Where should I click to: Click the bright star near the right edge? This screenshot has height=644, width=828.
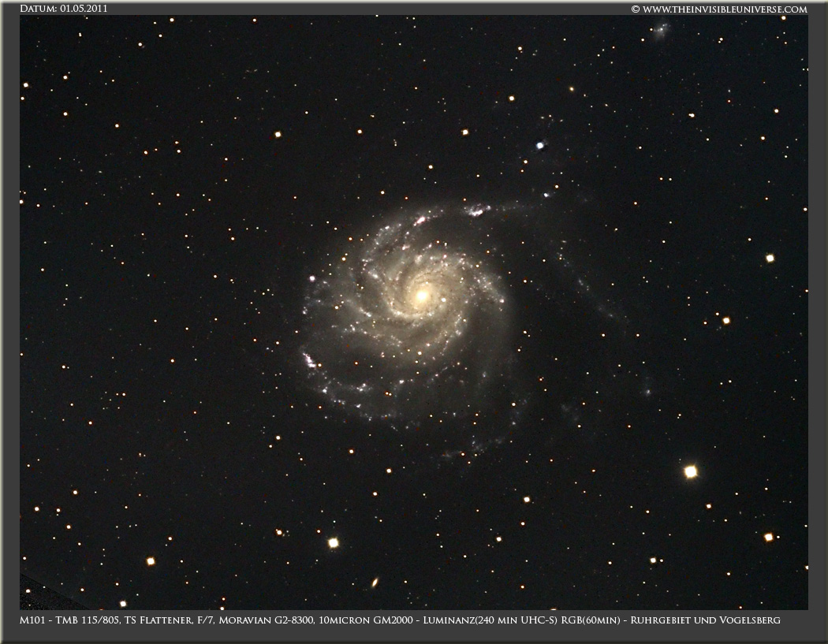pos(770,258)
